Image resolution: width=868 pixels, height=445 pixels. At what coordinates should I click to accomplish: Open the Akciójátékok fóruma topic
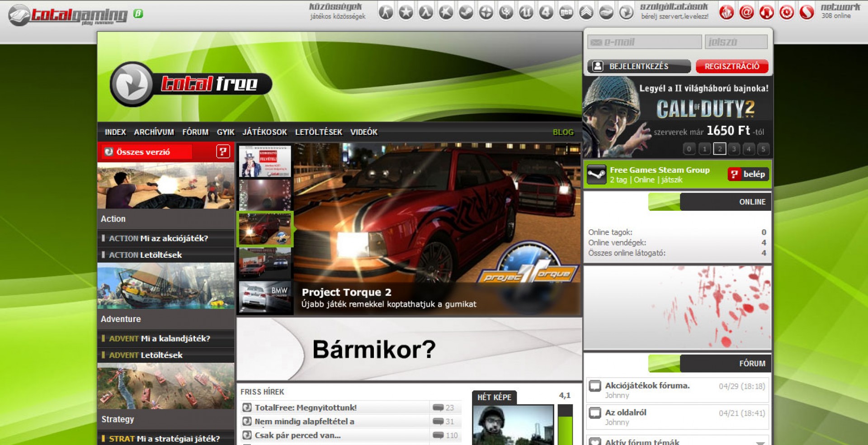(x=647, y=386)
